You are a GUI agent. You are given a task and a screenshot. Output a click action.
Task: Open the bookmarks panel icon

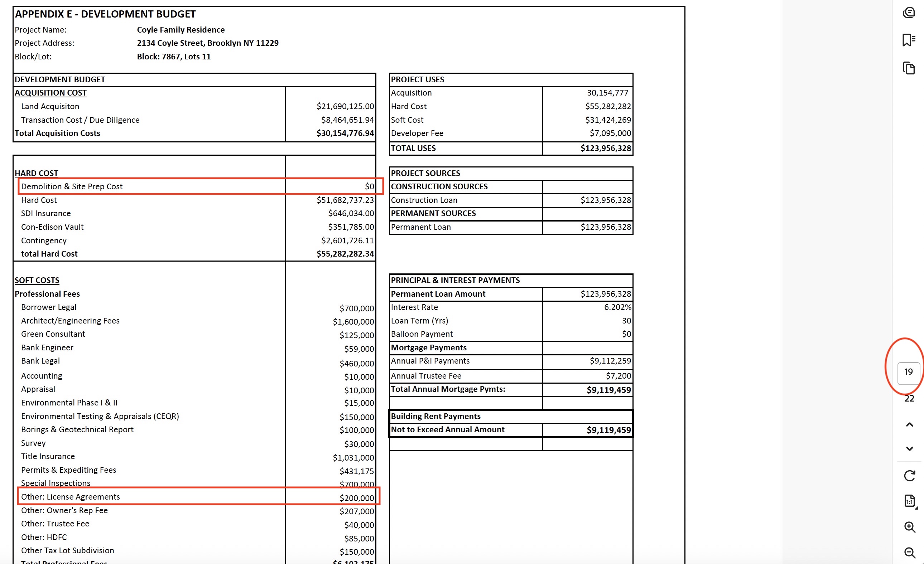pos(909,40)
